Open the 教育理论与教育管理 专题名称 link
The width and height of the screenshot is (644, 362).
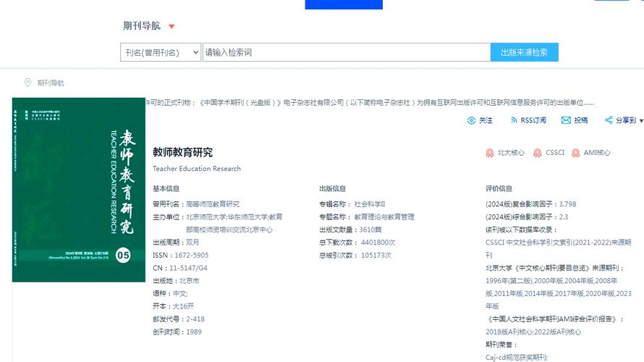[x=384, y=217]
